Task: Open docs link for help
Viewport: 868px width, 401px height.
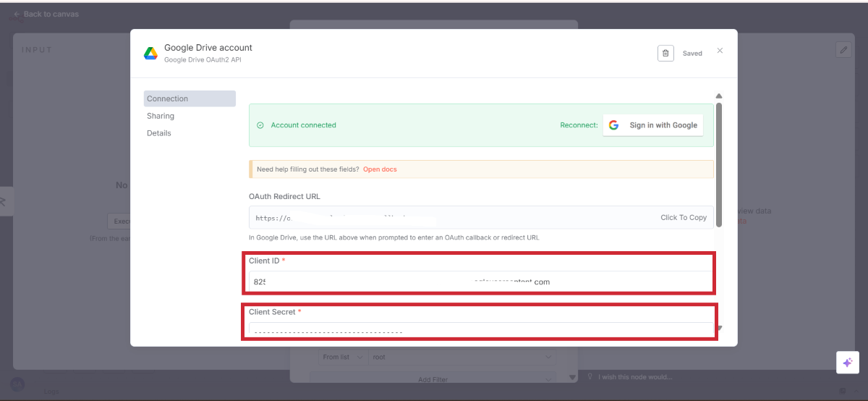Action: point(380,169)
